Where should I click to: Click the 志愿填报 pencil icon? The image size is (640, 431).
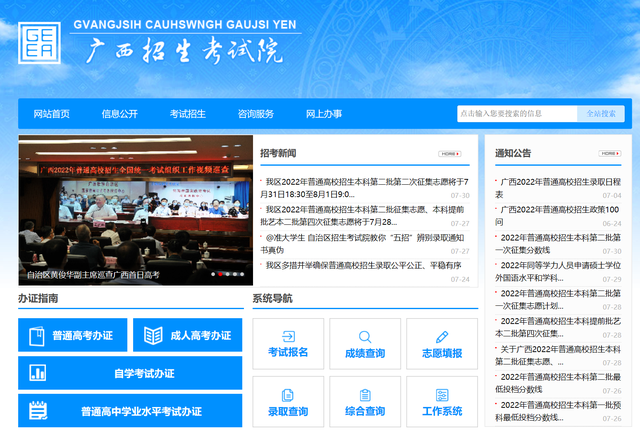pos(442,337)
